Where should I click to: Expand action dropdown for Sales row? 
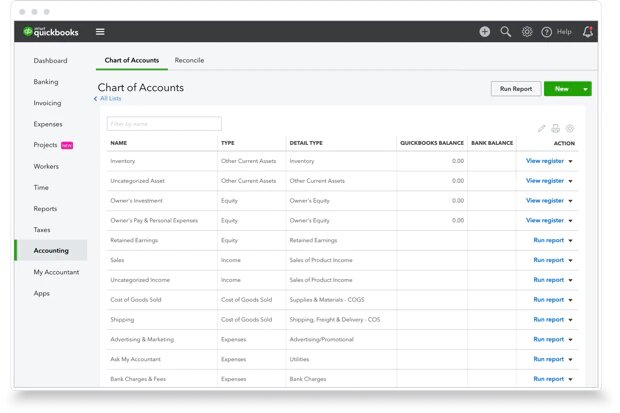570,260
